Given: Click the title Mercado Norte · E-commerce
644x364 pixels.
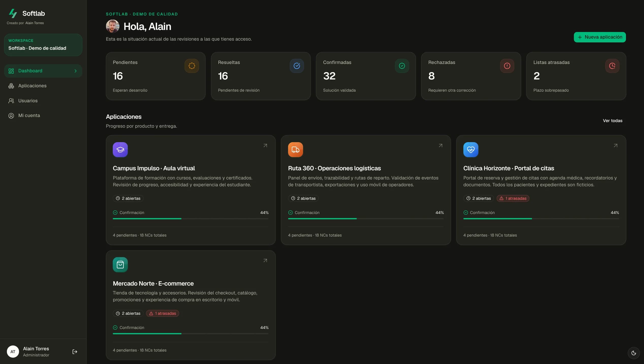Looking at the screenshot, I should [153, 283].
